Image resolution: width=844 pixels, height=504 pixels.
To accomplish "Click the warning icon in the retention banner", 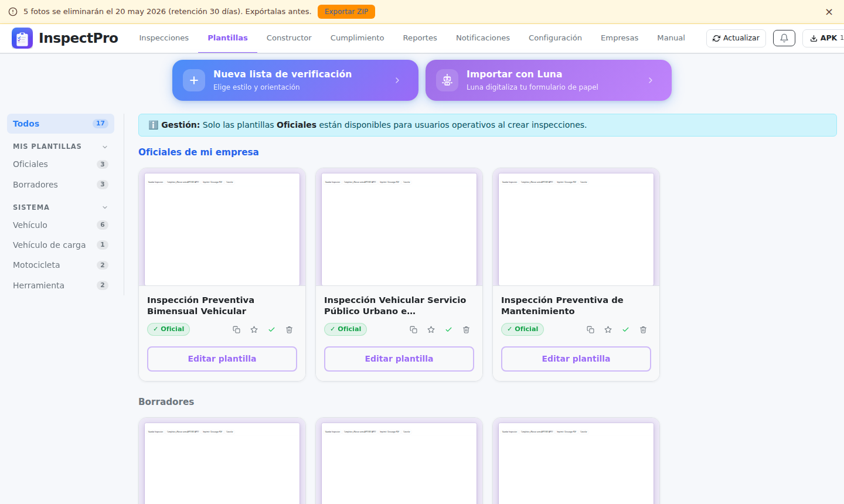I will (13, 12).
